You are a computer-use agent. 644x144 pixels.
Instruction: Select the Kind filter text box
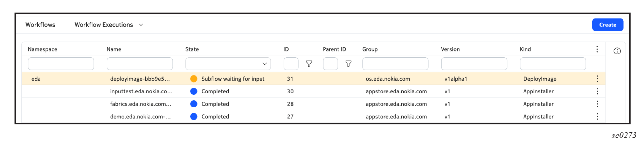(x=553, y=64)
